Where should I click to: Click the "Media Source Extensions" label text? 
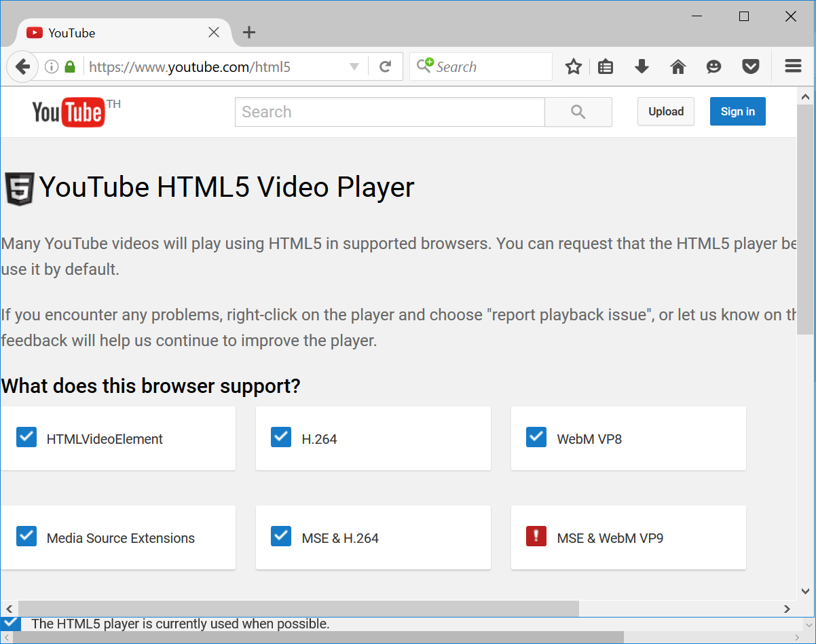click(x=121, y=538)
